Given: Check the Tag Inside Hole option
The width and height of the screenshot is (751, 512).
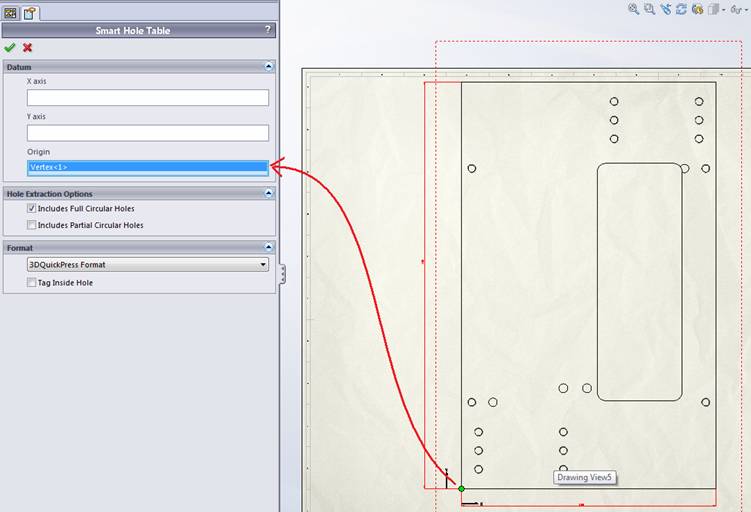Looking at the screenshot, I should (32, 283).
